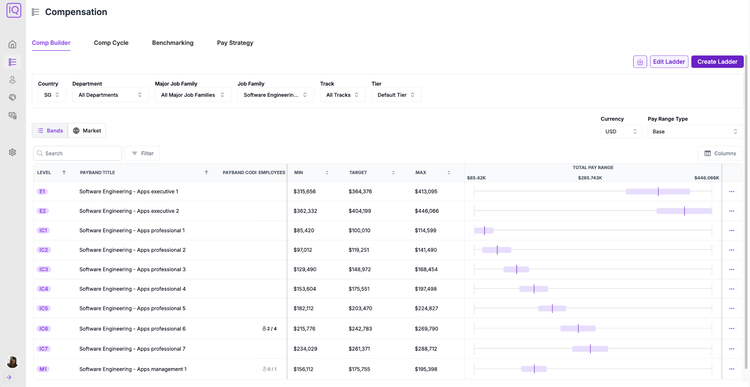Image resolution: width=750 pixels, height=387 pixels.
Task: Click the user avatar in sidebar
Action: (x=12, y=362)
